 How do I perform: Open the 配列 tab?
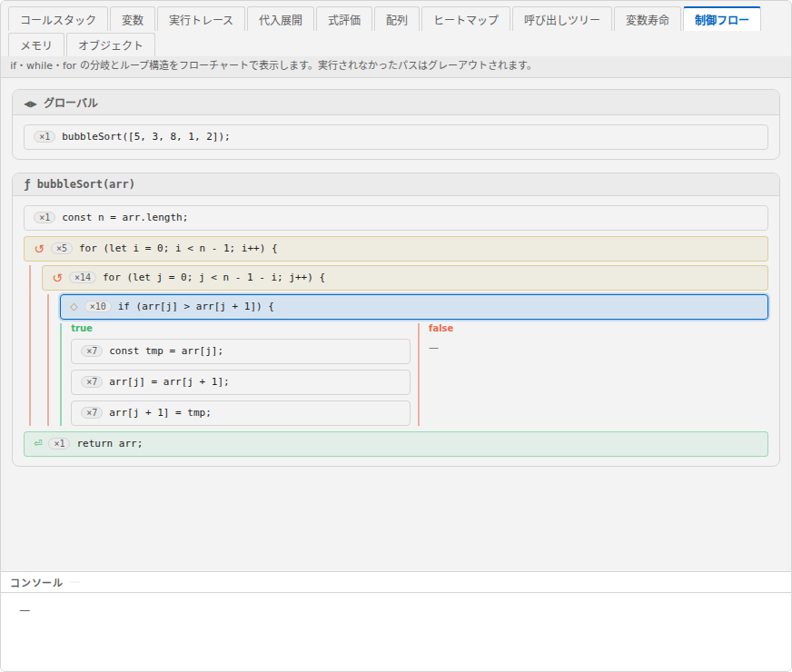coord(397,20)
